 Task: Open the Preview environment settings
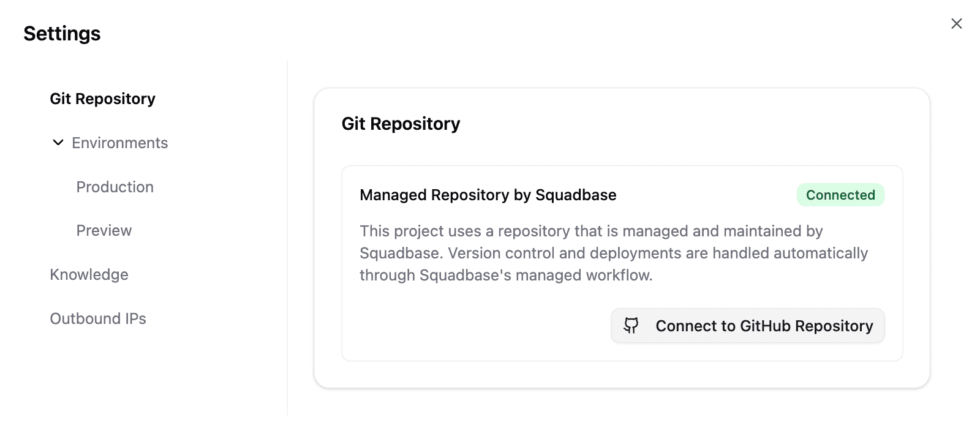point(104,230)
